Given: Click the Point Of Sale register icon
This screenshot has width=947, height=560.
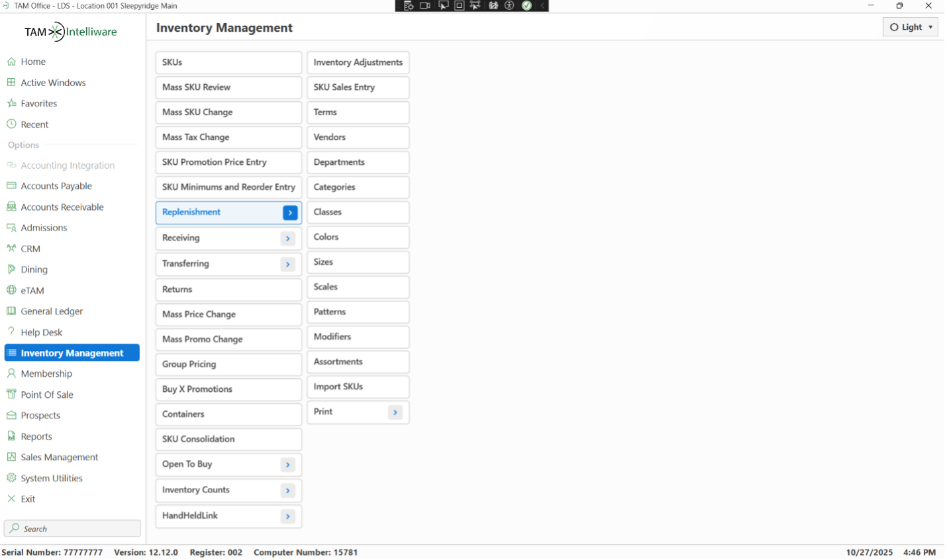Looking at the screenshot, I should tap(11, 395).
